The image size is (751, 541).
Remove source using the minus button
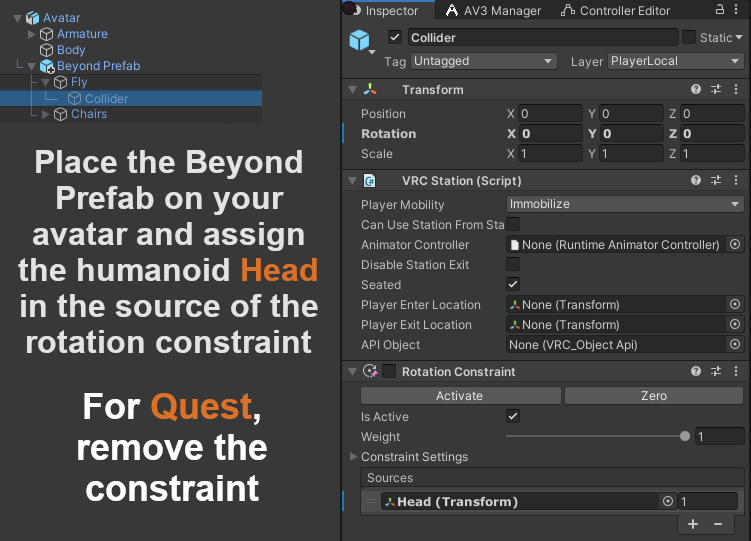[717, 524]
